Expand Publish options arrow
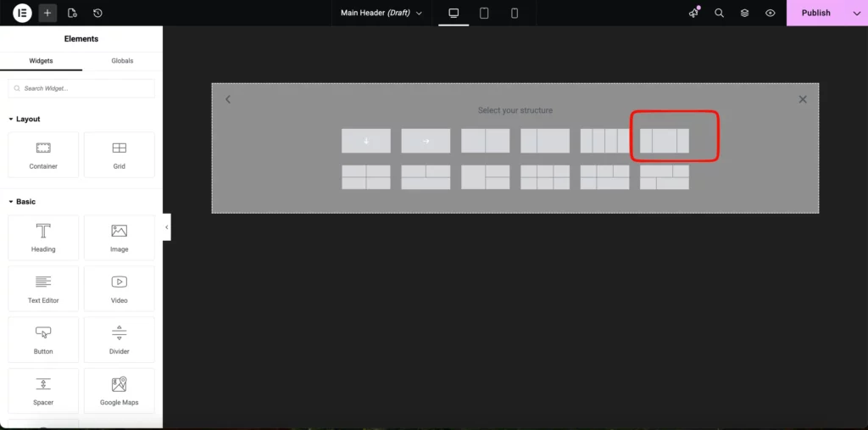 coord(856,13)
